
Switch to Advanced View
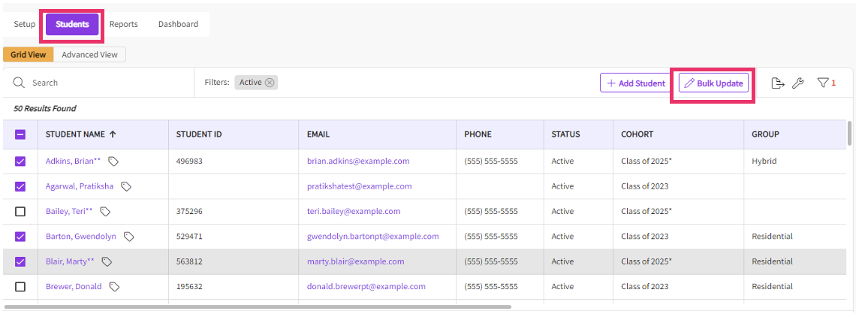[89, 55]
